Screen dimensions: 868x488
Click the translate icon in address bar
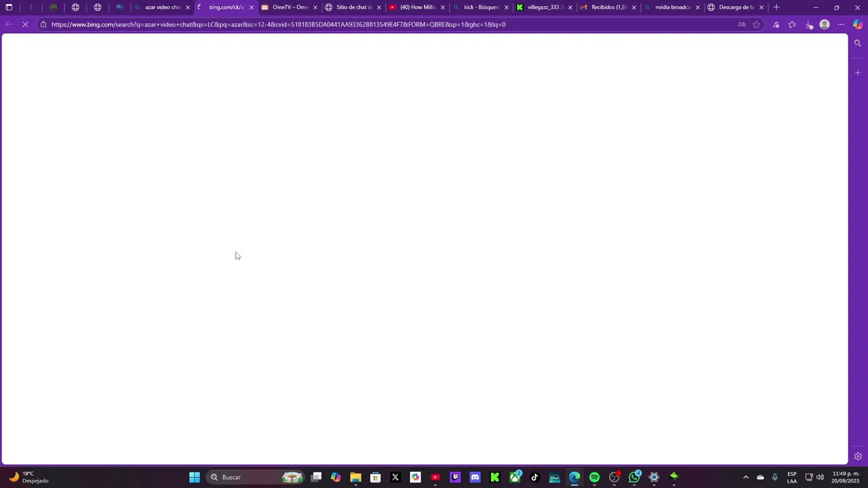742,24
